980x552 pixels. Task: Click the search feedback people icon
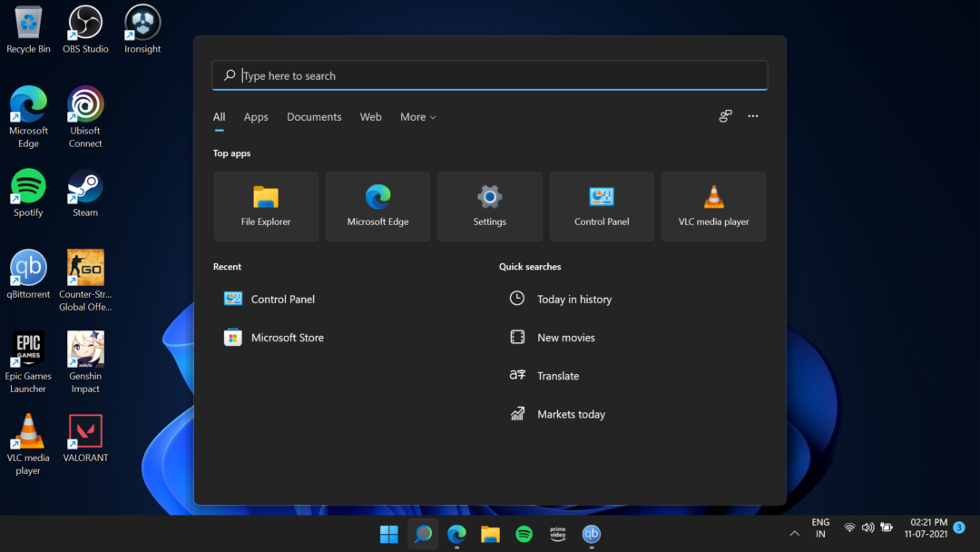725,116
